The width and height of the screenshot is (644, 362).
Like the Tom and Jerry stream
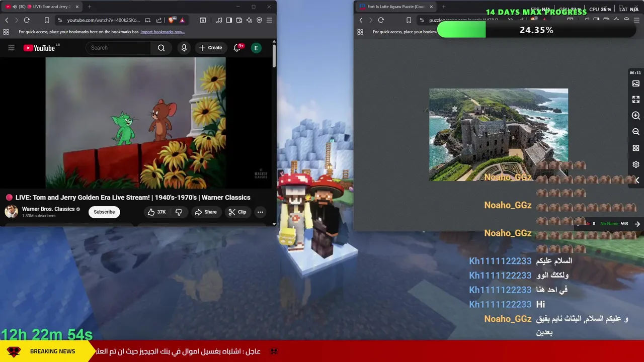point(156,212)
